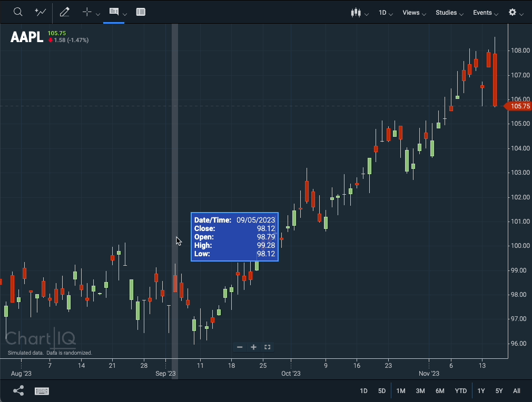Click the Nov '23 axis label
The image size is (532, 402).
pyautogui.click(x=429, y=374)
